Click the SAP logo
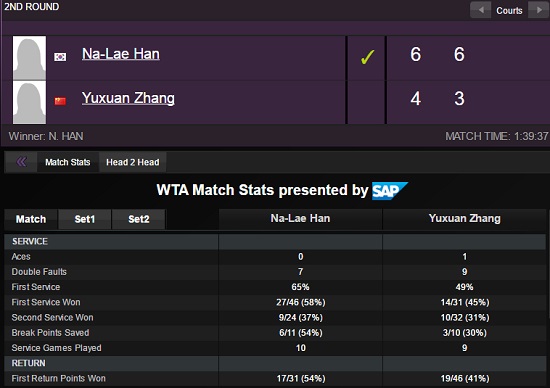This screenshot has height=388, width=550. point(390,190)
